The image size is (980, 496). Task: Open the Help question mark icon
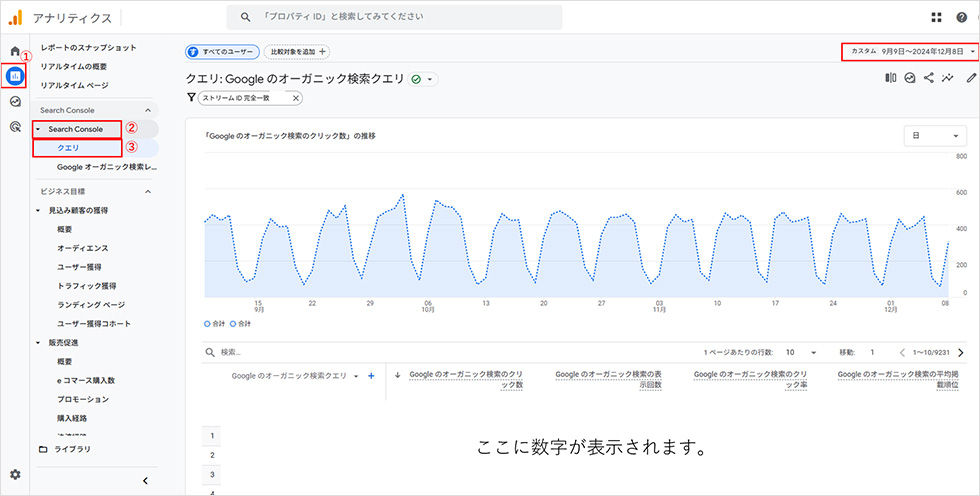pyautogui.click(x=962, y=17)
